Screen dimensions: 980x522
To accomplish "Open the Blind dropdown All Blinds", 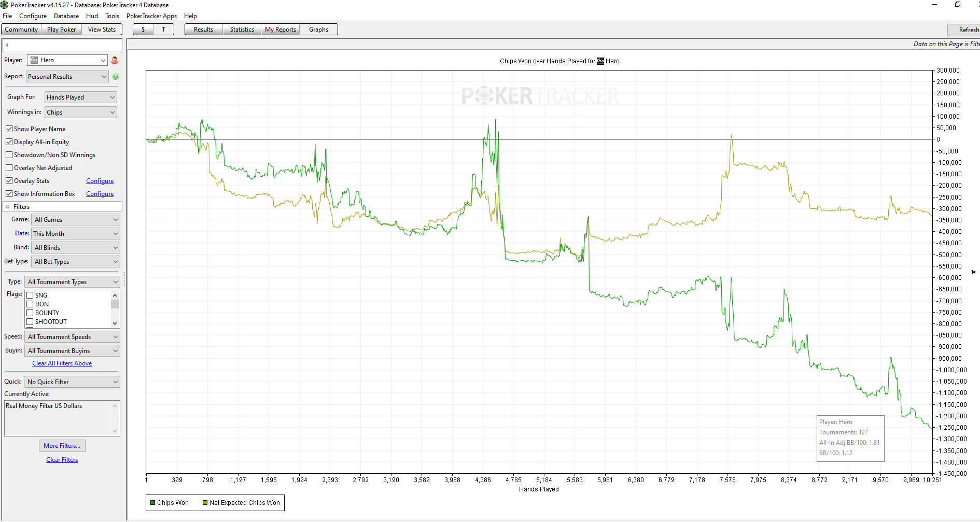I will pyautogui.click(x=76, y=248).
